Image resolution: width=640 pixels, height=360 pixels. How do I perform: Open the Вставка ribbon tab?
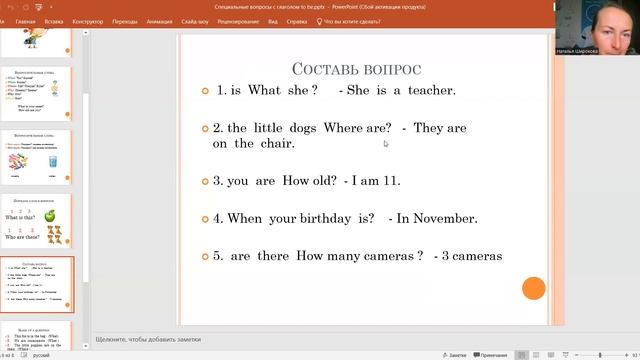(54, 22)
